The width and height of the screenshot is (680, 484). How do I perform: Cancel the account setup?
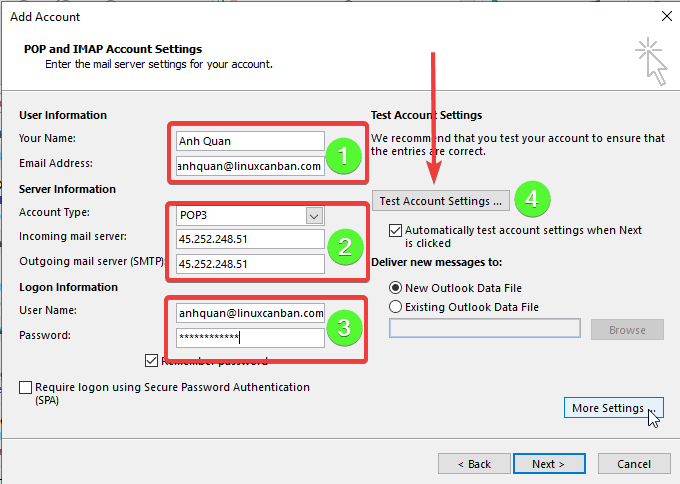coord(634,464)
